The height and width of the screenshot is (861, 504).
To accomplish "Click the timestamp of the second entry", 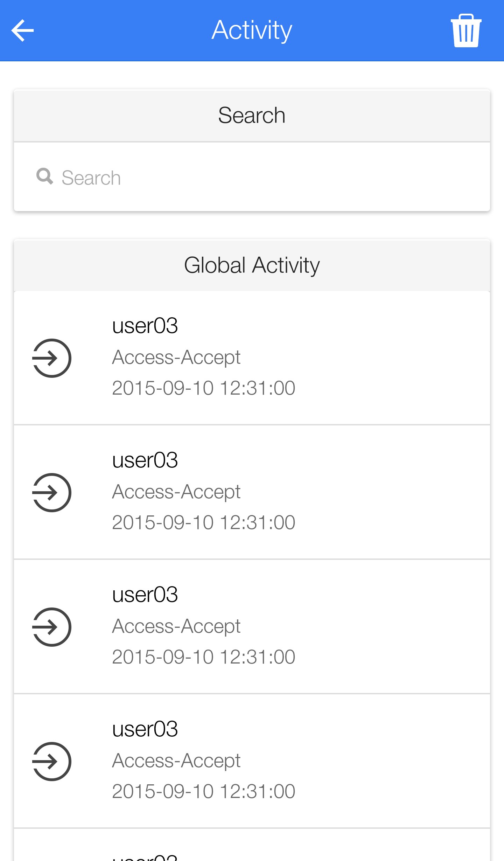I will click(203, 522).
